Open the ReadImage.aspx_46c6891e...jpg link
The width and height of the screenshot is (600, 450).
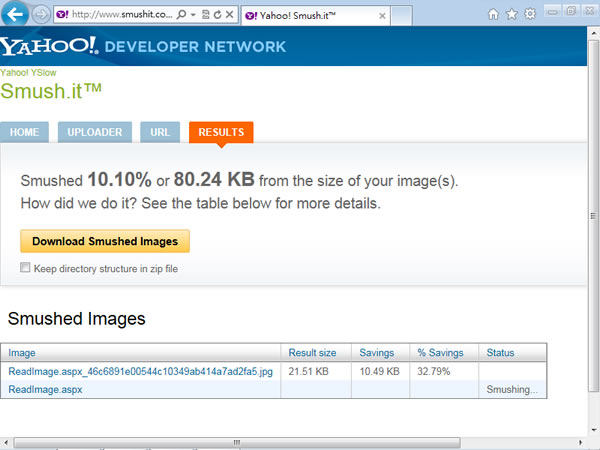pos(140,372)
